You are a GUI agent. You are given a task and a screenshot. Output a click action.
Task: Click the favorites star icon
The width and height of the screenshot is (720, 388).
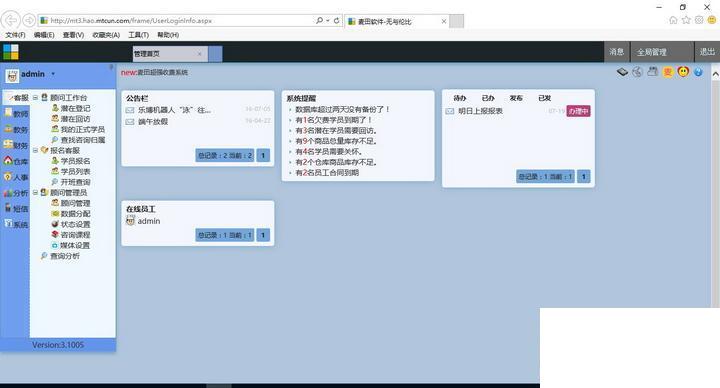pos(686,20)
